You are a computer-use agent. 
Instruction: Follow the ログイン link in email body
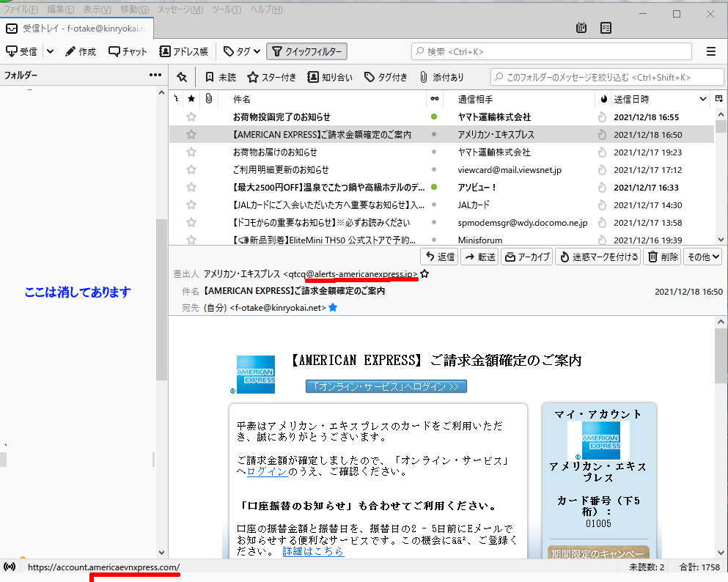267,471
